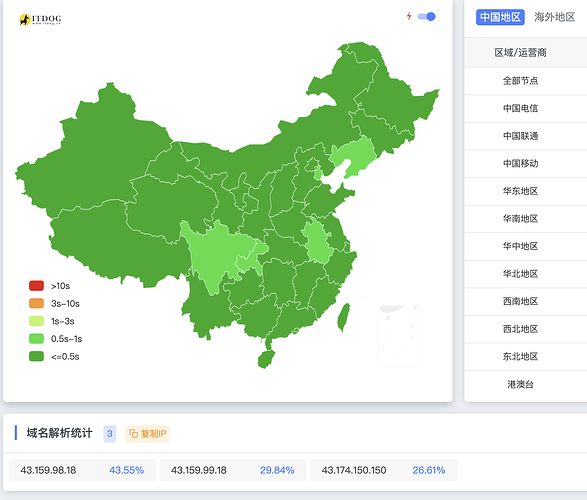The width and height of the screenshot is (587, 500).
Task: Click the light green 0.5s-1s legend swatch
Action: click(36, 339)
